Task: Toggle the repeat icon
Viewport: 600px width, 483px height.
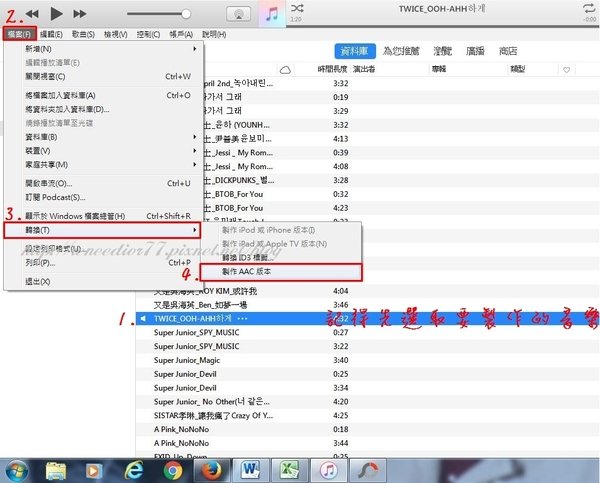Action: [589, 8]
